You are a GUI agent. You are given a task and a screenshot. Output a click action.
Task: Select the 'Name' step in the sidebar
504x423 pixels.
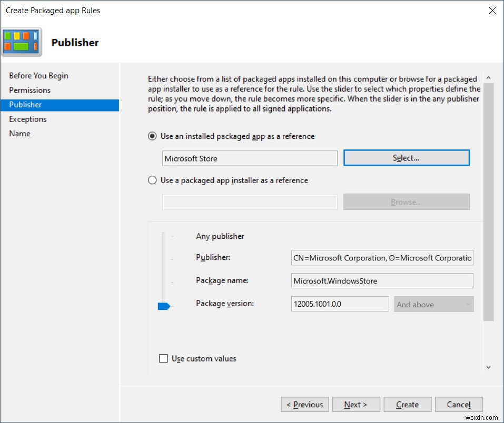pos(19,133)
